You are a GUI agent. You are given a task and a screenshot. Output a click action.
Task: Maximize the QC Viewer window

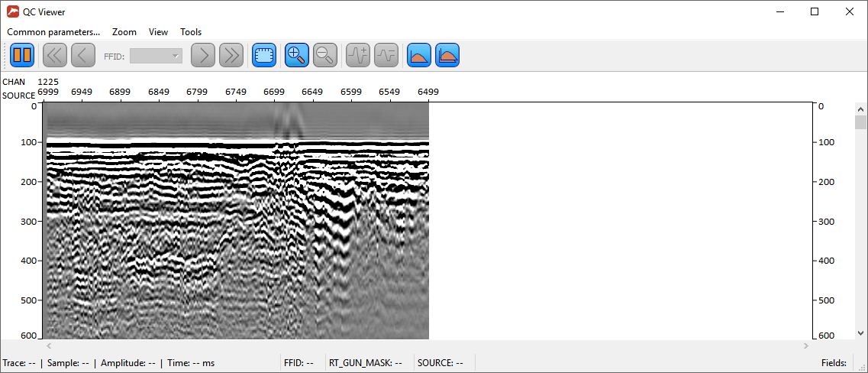click(x=815, y=11)
